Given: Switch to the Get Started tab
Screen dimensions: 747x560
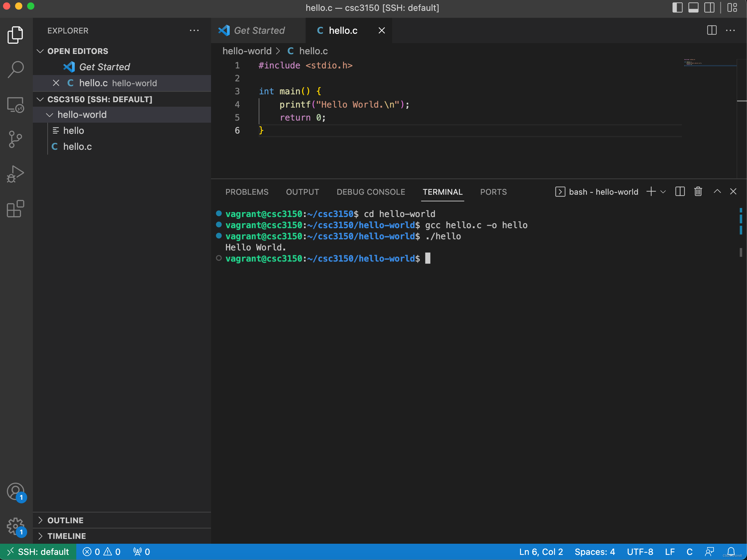Looking at the screenshot, I should tap(259, 30).
